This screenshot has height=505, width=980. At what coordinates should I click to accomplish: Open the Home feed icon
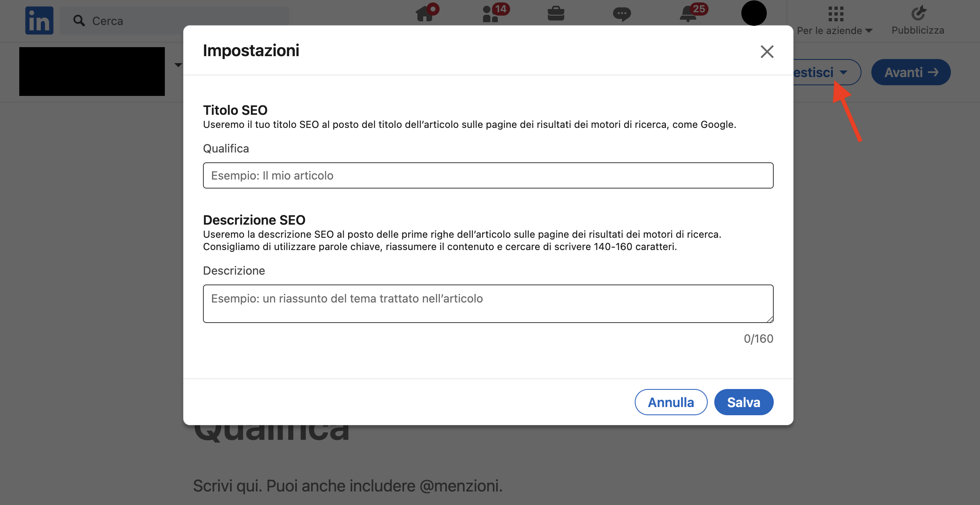tap(425, 14)
